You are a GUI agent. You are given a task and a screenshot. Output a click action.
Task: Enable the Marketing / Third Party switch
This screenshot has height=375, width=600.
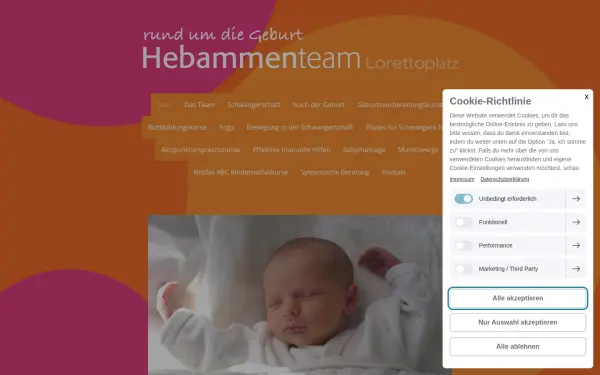(x=463, y=269)
